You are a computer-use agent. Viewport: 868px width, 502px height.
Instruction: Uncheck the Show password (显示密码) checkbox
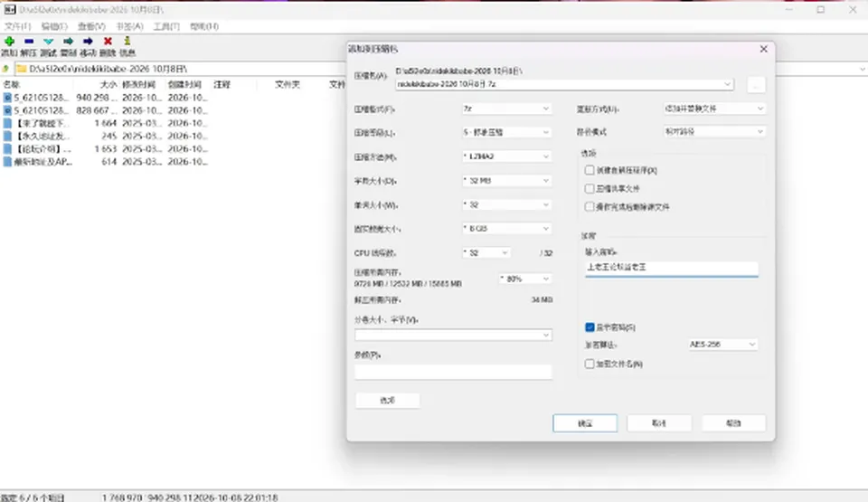590,327
